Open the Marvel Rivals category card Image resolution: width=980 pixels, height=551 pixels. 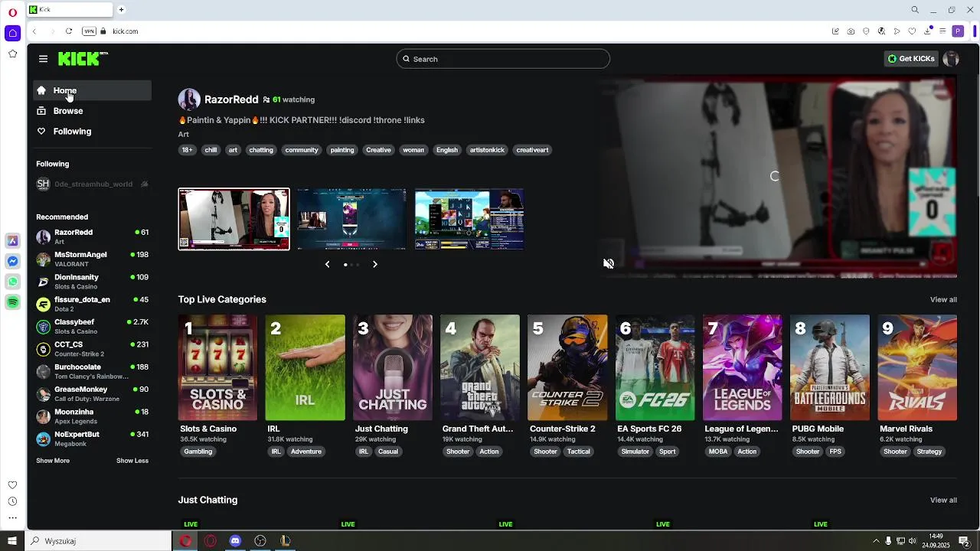click(x=917, y=367)
